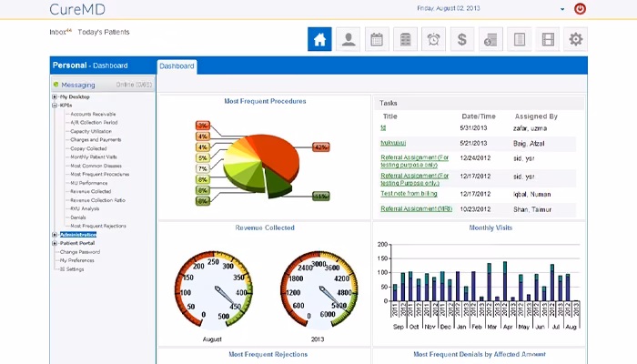
Task: Open the alarm clock Reminders icon
Action: click(433, 39)
